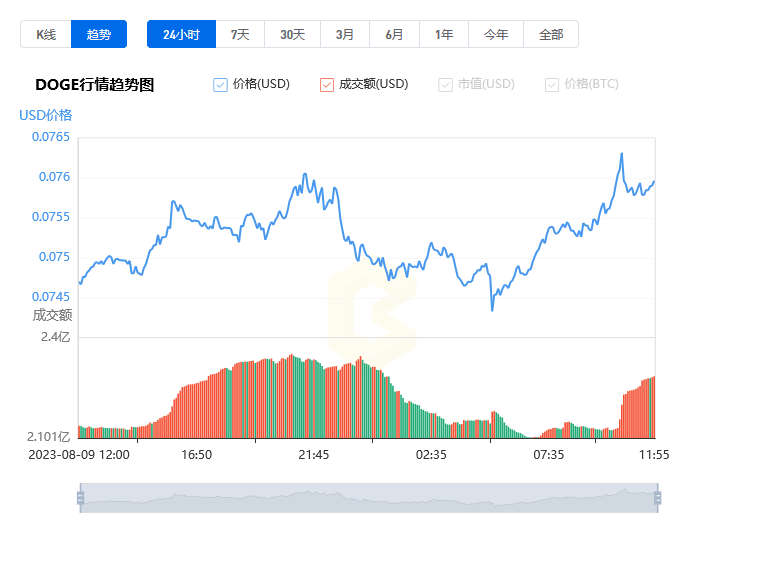The width and height of the screenshot is (780, 563).
Task: Choose the 3月 time range
Action: pyautogui.click(x=345, y=34)
